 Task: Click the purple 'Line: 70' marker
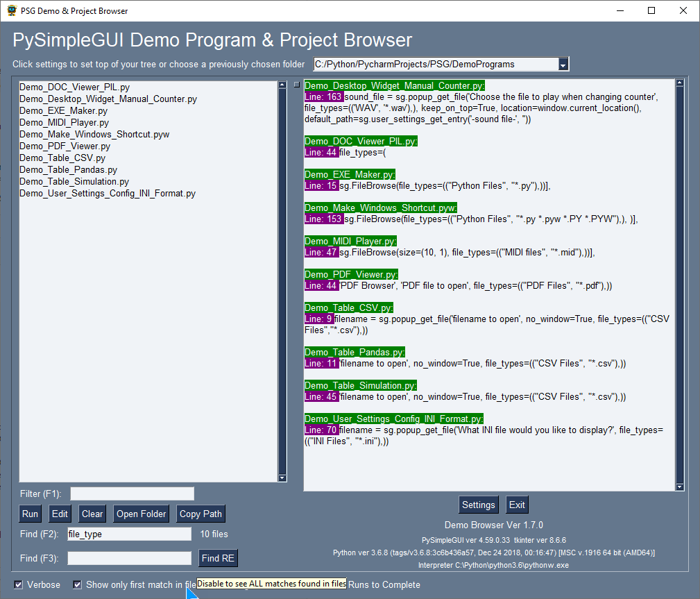[x=321, y=430]
